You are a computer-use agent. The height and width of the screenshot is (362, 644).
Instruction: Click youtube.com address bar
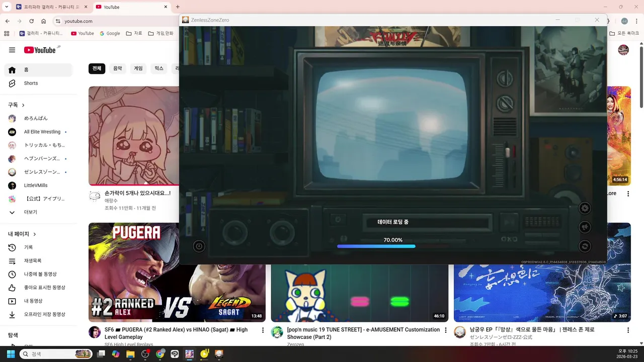116,21
